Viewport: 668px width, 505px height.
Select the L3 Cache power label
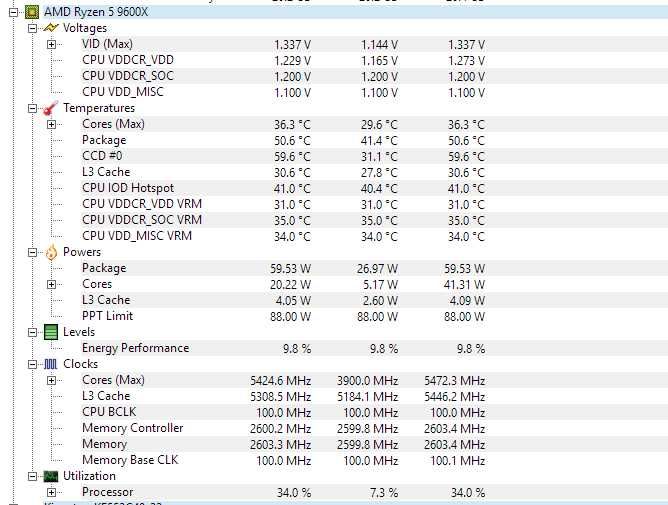106,300
